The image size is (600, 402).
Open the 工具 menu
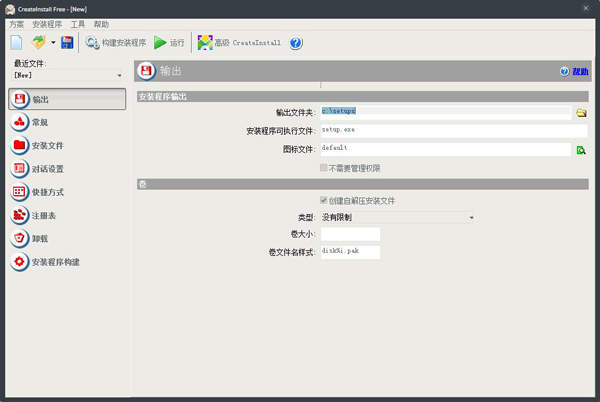[78, 24]
